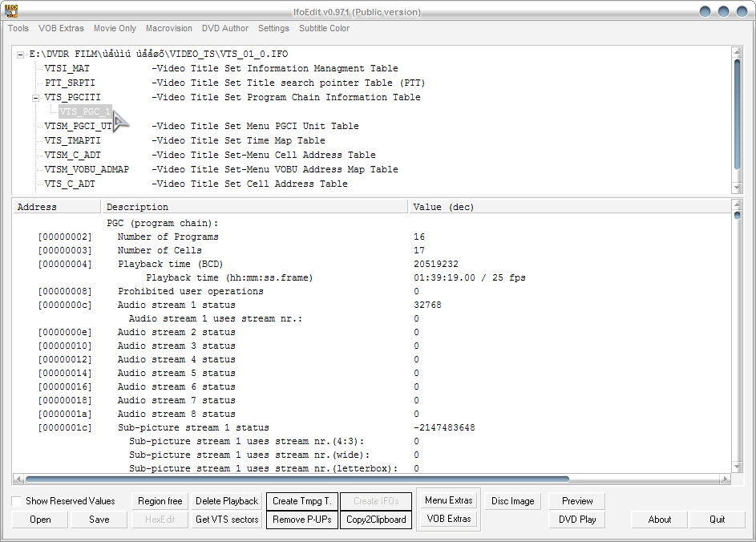Click the horizontal scrollbar right arrow
Viewport: 756px width, 542px height.
pos(726,479)
